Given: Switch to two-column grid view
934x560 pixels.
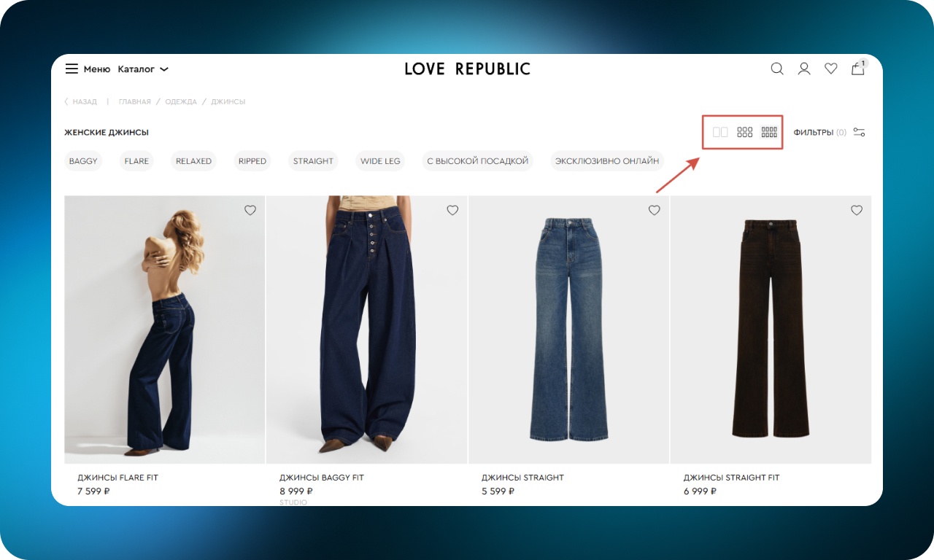Looking at the screenshot, I should (720, 133).
